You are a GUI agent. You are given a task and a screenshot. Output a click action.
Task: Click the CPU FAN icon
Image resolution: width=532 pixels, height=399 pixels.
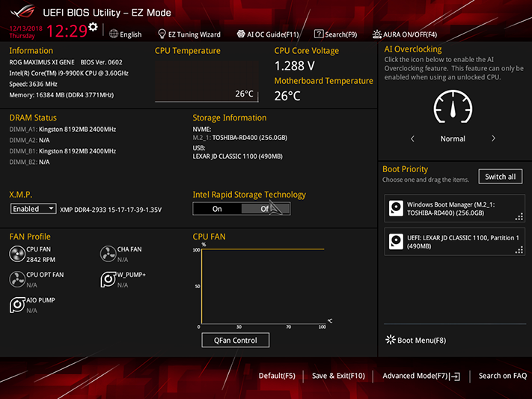[17, 254]
